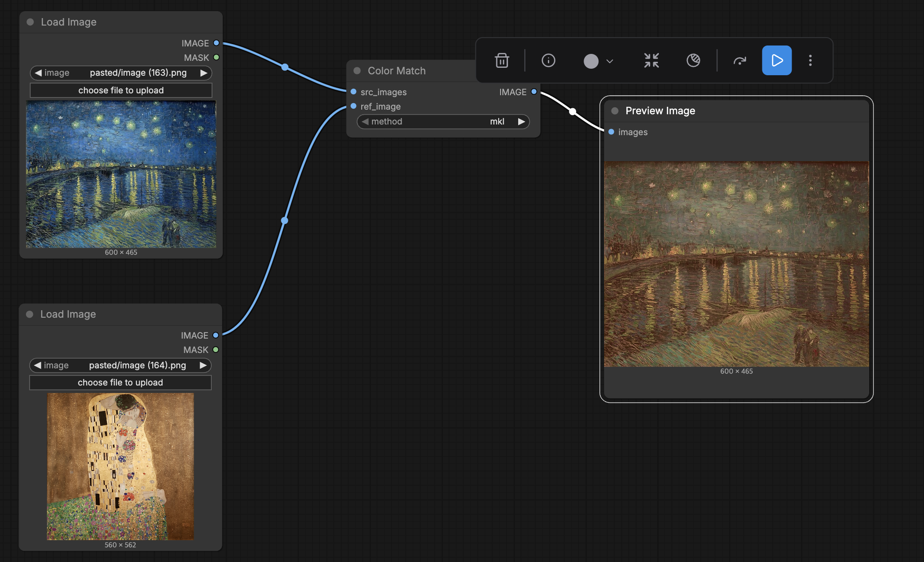Click midpoint dot on Preview Image link
Viewport: 924px width, 562px height.
pyautogui.click(x=573, y=111)
